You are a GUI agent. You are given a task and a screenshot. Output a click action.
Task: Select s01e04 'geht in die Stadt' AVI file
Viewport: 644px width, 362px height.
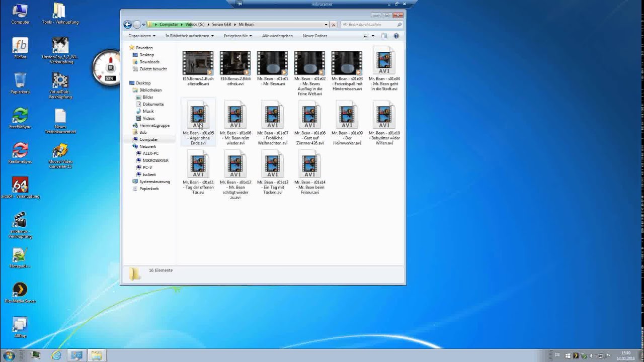[x=384, y=69]
